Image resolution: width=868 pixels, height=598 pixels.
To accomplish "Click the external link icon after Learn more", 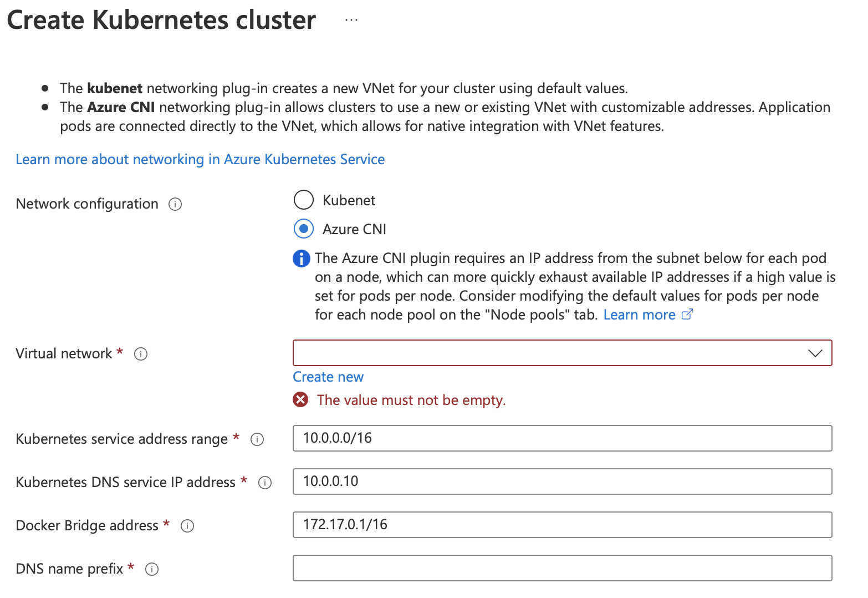I will 687,315.
